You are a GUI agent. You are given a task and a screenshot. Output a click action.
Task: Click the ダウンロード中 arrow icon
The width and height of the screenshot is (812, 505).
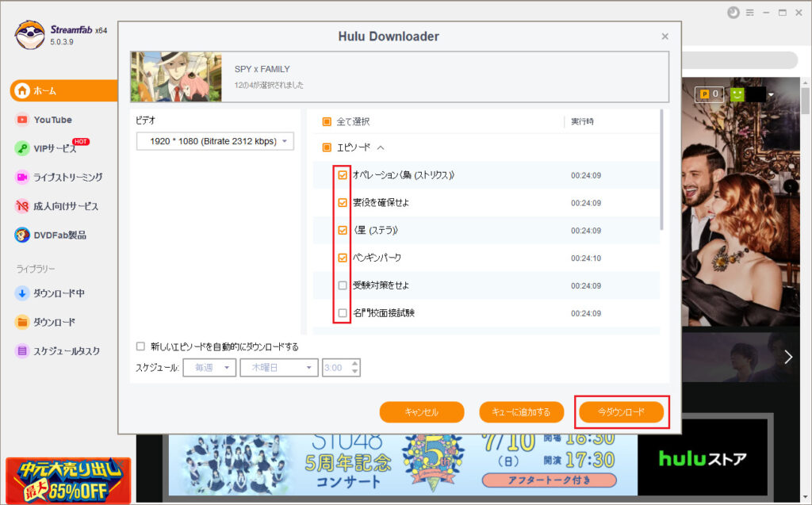[21, 293]
